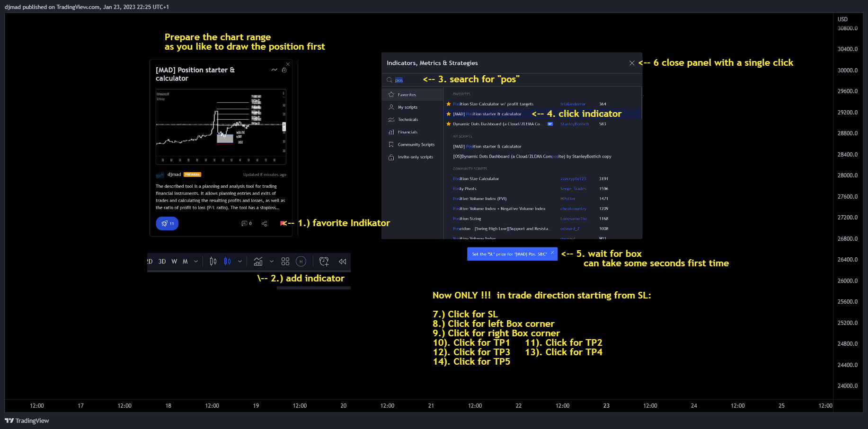Start bar replay with rewind icon
This screenshot has height=429, width=868.
tap(343, 262)
